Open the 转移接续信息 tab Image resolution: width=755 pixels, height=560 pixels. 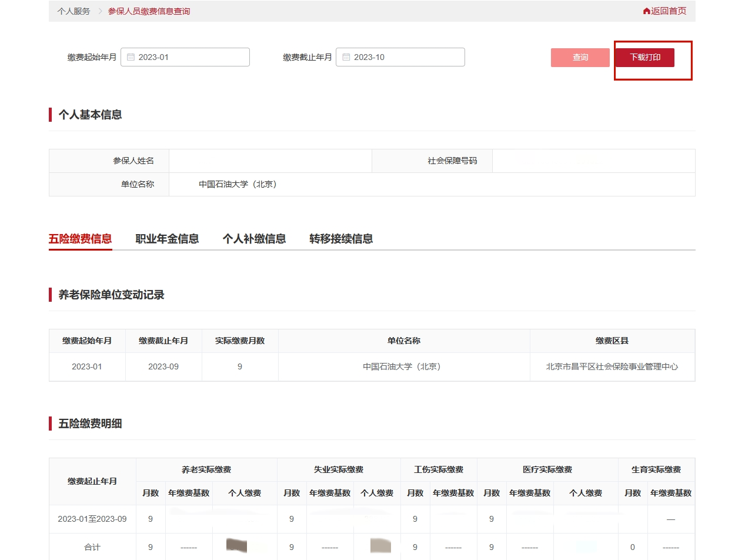click(x=341, y=239)
